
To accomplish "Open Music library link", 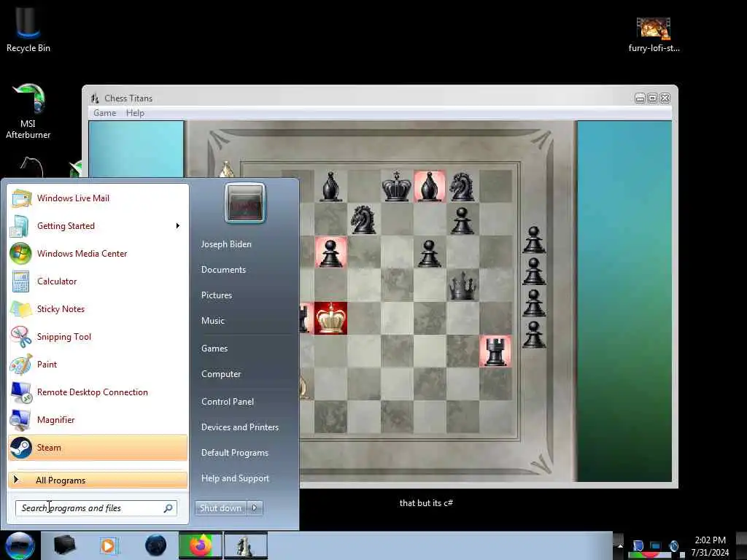I will [x=212, y=321].
